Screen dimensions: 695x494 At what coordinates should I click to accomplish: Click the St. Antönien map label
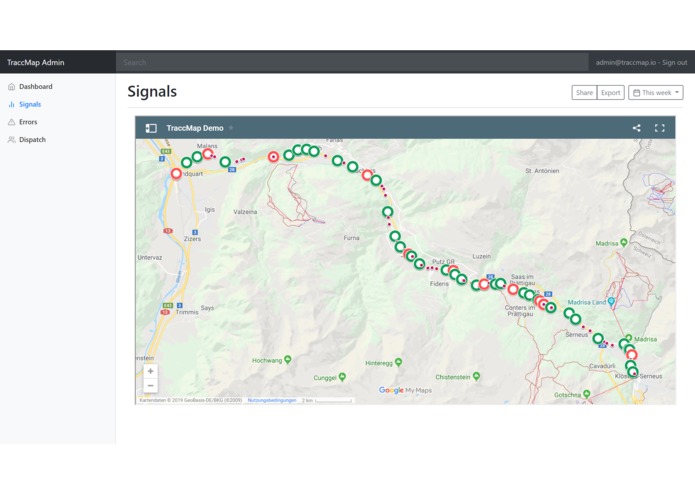coord(542,171)
